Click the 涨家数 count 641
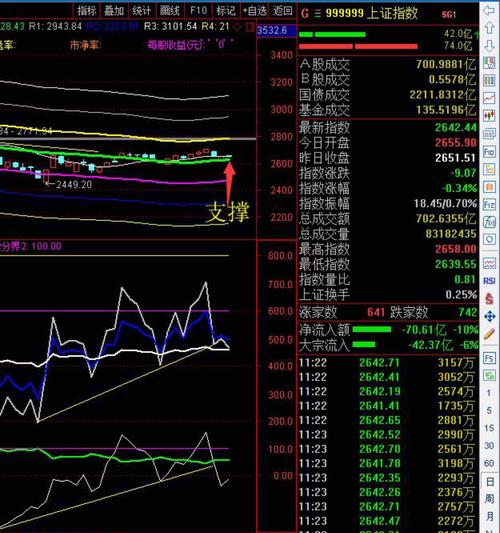 pyautogui.click(x=376, y=312)
